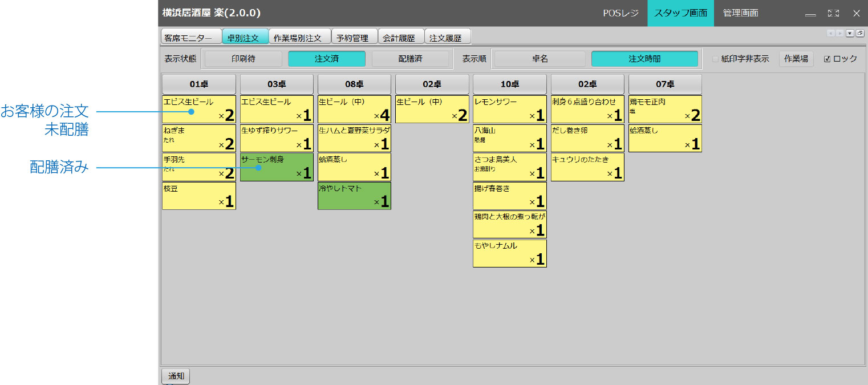Switch to POSレジ mode

(x=621, y=13)
